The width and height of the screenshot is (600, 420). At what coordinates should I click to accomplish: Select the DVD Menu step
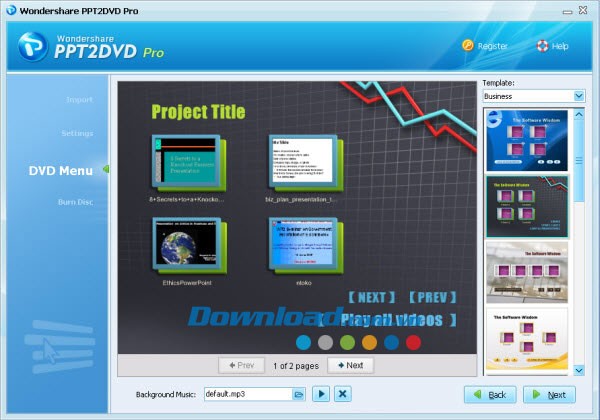tap(61, 171)
